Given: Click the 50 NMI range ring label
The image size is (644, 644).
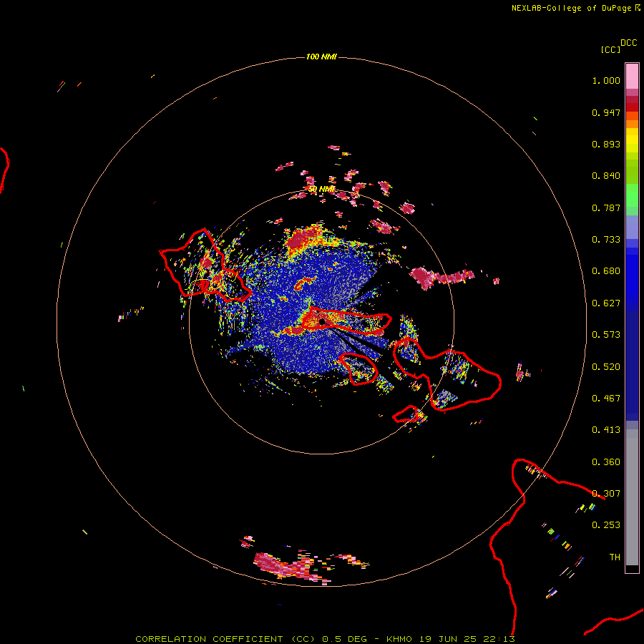Looking at the screenshot, I should [321, 190].
